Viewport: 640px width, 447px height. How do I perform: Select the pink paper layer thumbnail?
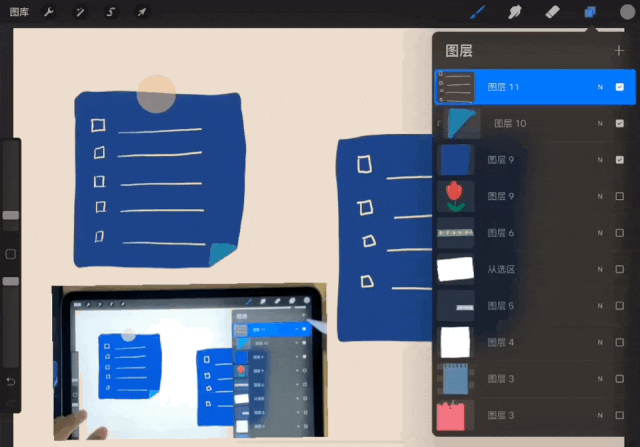(x=456, y=415)
